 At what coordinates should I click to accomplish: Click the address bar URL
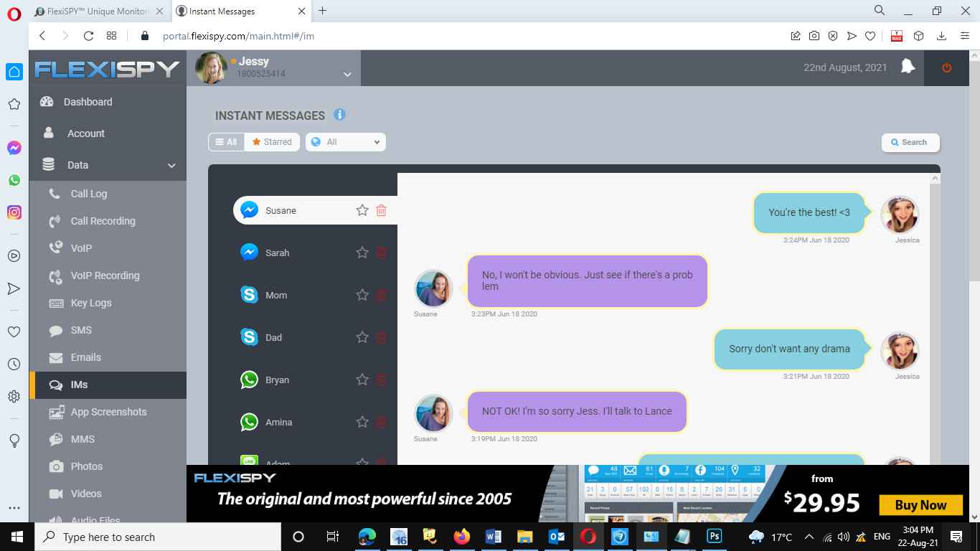238,36
